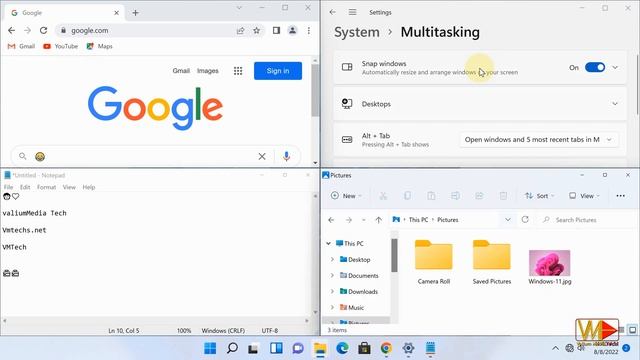Open Notepad Edit menu
This screenshot has height=360, width=640.
click(25, 187)
